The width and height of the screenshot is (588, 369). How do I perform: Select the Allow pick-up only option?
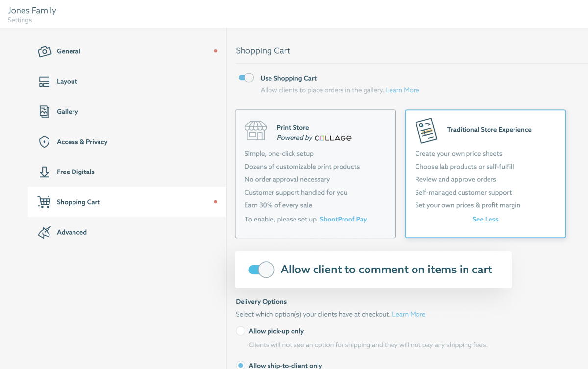pyautogui.click(x=241, y=331)
